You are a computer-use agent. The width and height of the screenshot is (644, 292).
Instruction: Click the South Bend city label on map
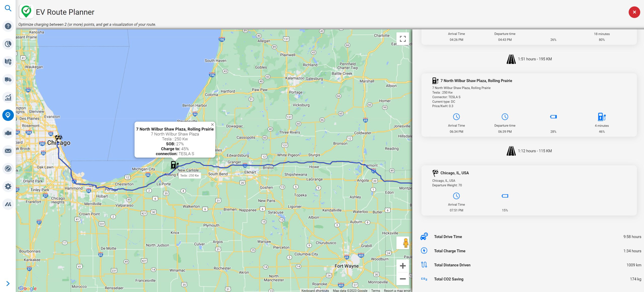(218, 174)
